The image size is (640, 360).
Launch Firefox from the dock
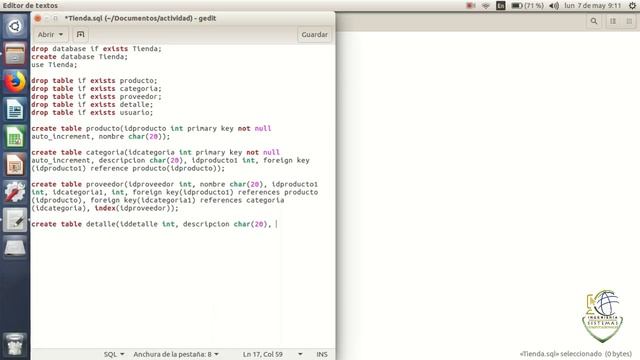tap(15, 82)
